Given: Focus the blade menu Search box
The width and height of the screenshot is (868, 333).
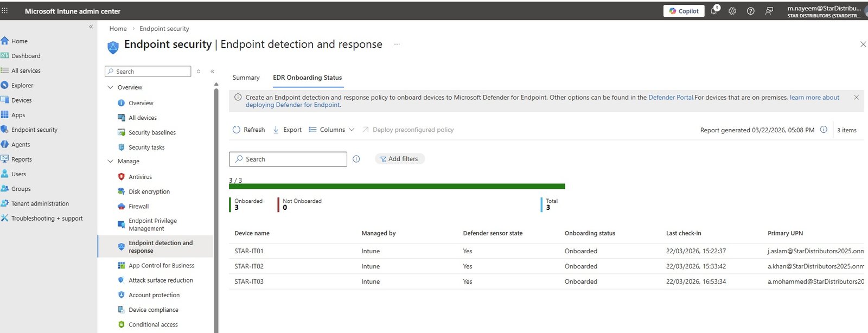Looking at the screenshot, I should pyautogui.click(x=148, y=72).
